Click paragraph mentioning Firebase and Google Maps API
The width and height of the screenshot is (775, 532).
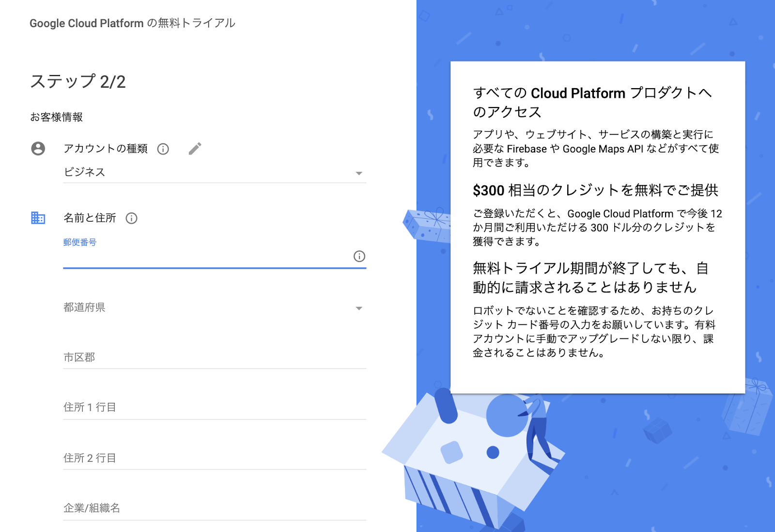coord(596,149)
